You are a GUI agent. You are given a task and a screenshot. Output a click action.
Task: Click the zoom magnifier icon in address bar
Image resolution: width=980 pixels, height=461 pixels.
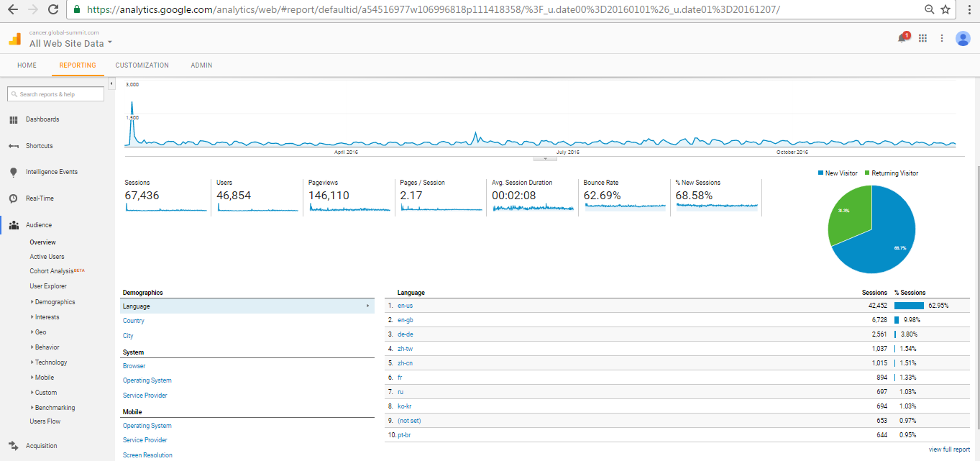(930, 9)
